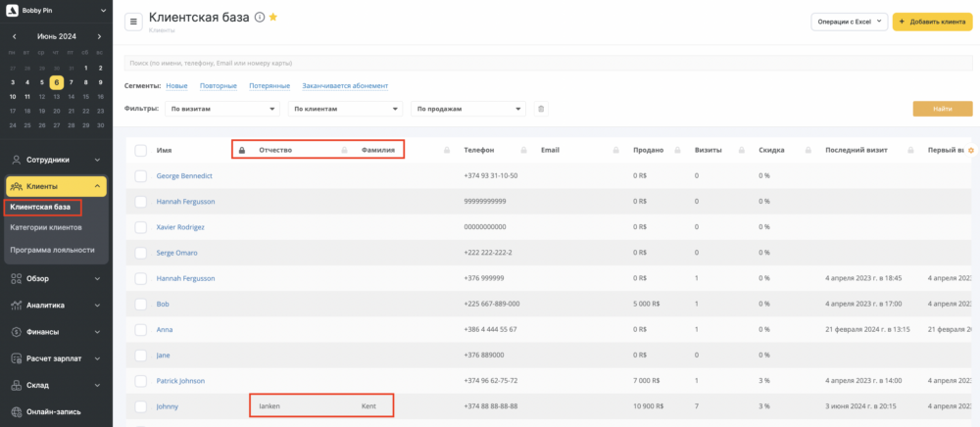Screen dimensions: 980x427
Task: Click the Онлайн-запись globe icon
Action: [17, 412]
